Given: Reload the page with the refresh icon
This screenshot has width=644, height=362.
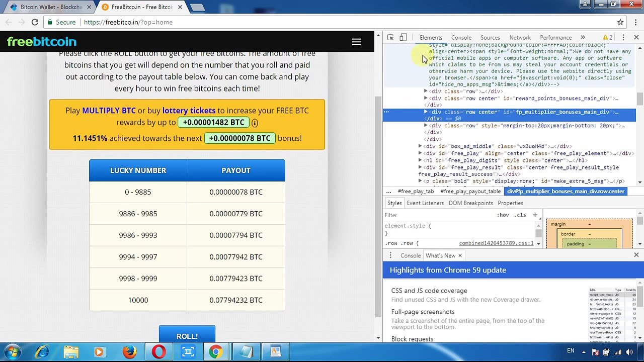Looking at the screenshot, I should tap(35, 22).
